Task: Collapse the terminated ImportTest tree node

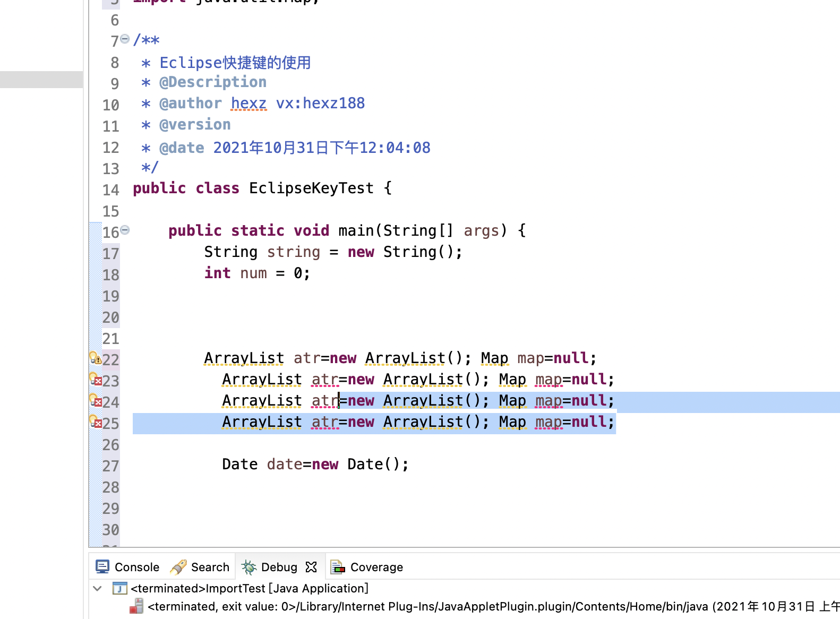Action: pyautogui.click(x=98, y=588)
